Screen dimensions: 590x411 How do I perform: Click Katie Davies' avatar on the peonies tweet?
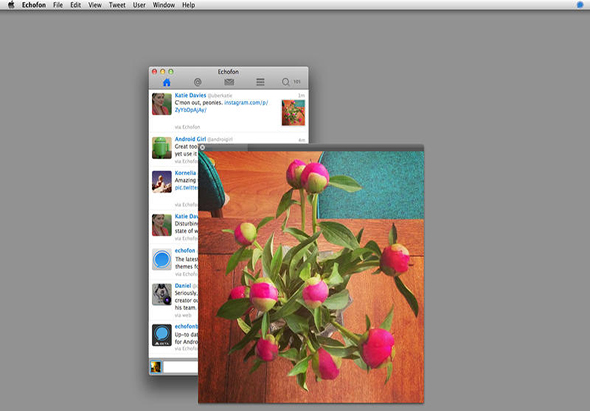(162, 104)
